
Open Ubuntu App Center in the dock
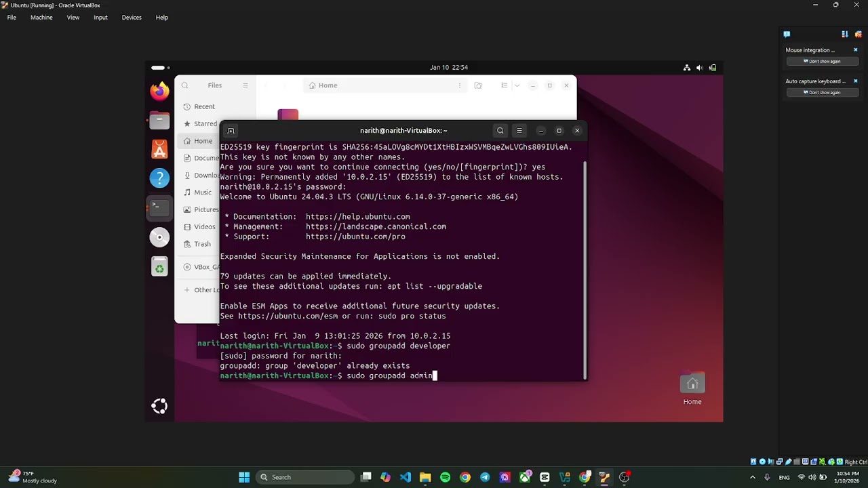(159, 149)
